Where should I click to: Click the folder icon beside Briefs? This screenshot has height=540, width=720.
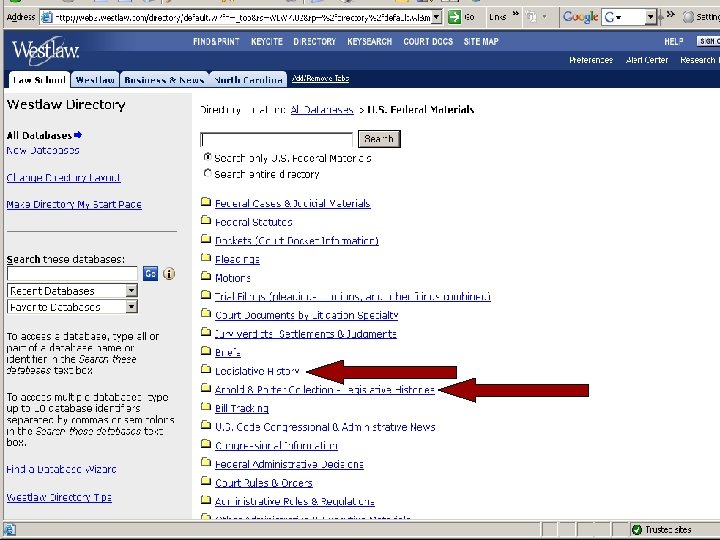click(x=206, y=351)
